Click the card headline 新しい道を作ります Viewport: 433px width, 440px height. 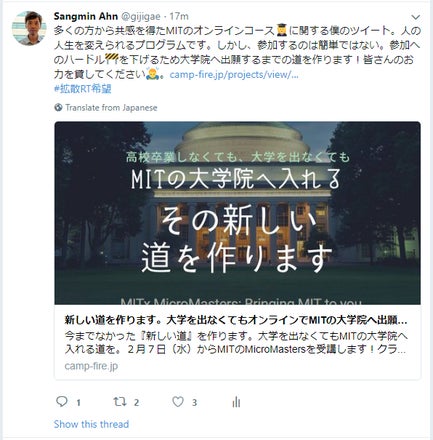[236, 320]
